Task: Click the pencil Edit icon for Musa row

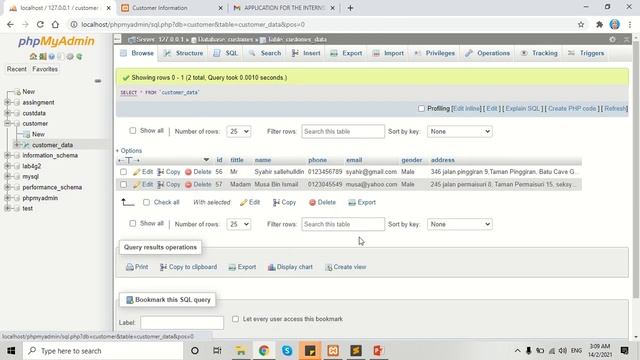Action: [x=137, y=184]
